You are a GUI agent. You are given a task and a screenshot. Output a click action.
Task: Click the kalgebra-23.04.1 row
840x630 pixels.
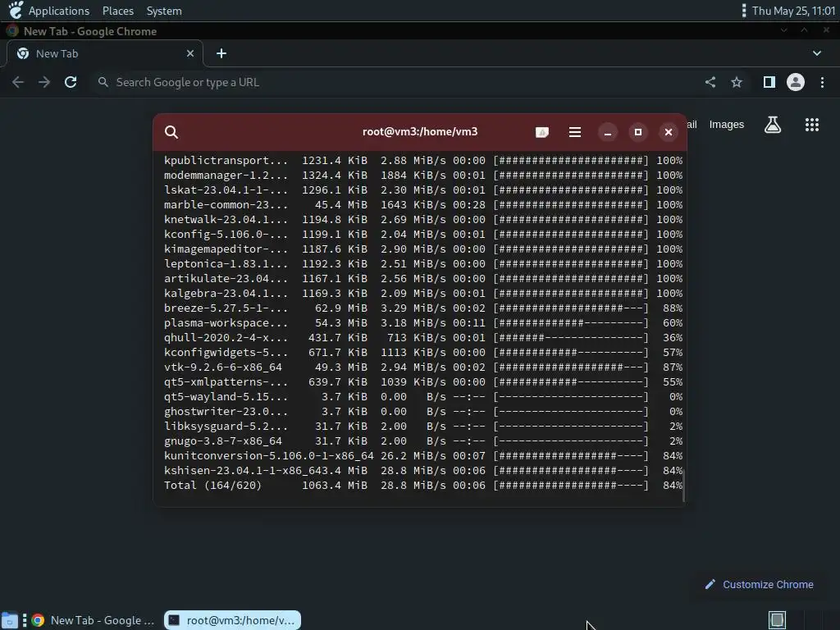423,293
